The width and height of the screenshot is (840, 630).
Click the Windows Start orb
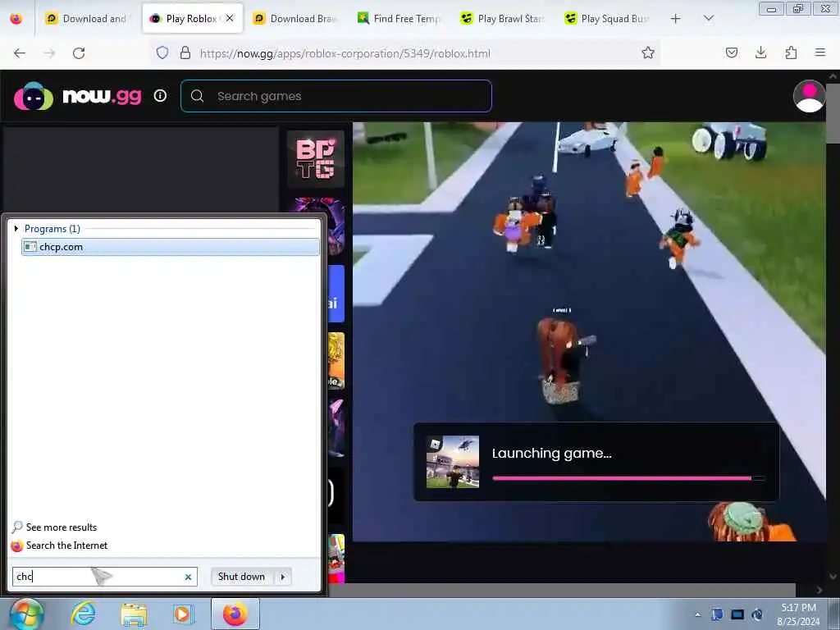[25, 614]
